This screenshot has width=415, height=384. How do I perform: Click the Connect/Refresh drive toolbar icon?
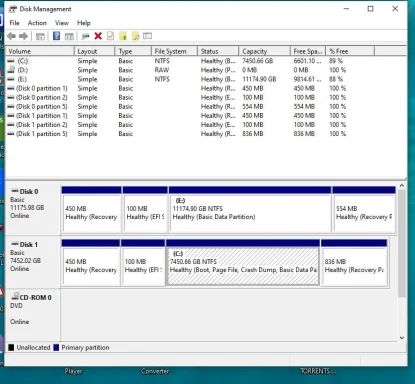coord(86,36)
